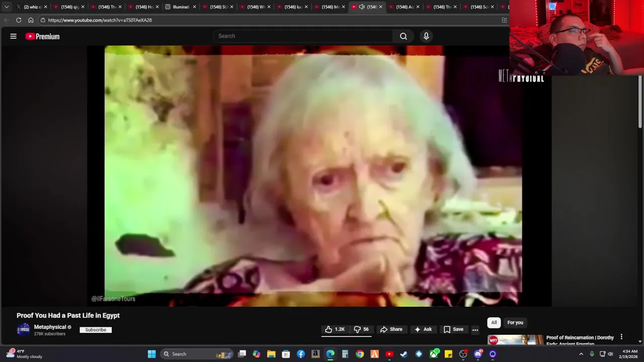Save video to a playlist

pyautogui.click(x=453, y=329)
